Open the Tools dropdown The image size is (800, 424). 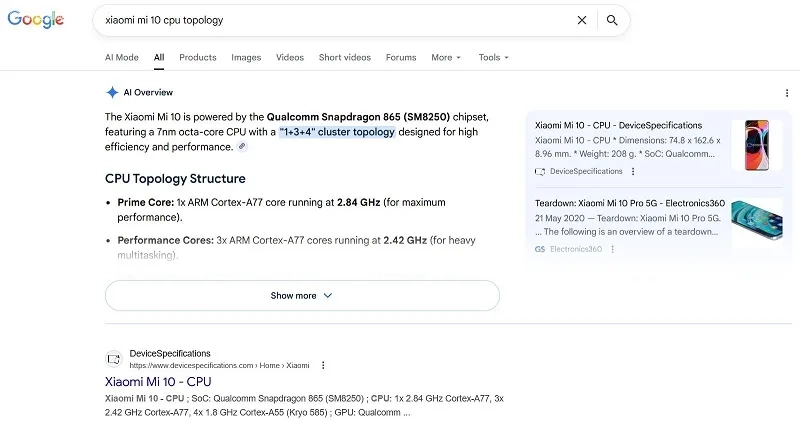493,58
